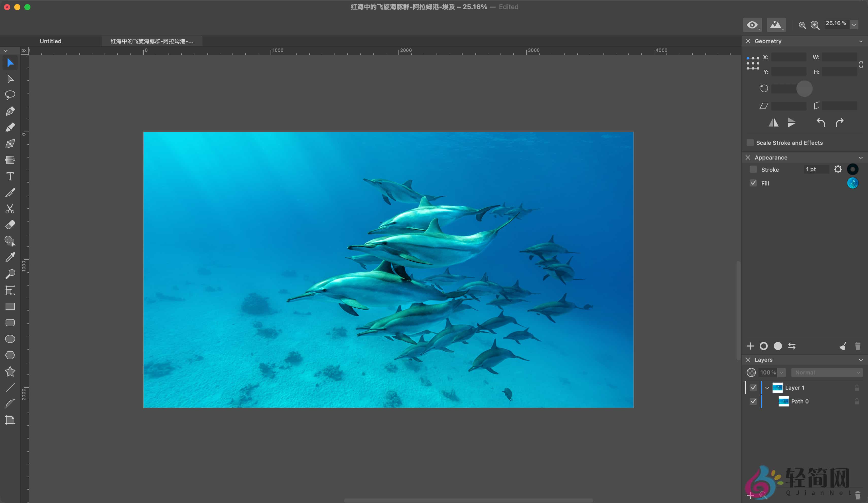This screenshot has height=503, width=868.
Task: Select the Pen tool
Action: (10, 111)
